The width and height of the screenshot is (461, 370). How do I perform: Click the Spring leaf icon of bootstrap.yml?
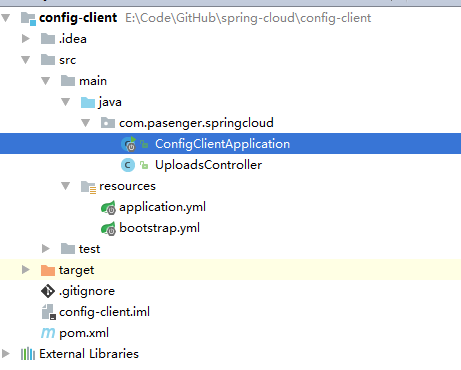click(x=108, y=228)
